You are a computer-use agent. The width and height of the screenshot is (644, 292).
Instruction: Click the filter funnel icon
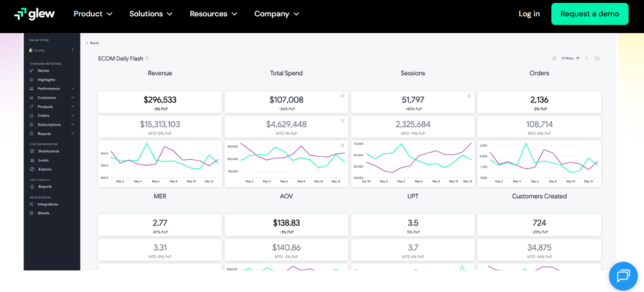click(x=578, y=58)
